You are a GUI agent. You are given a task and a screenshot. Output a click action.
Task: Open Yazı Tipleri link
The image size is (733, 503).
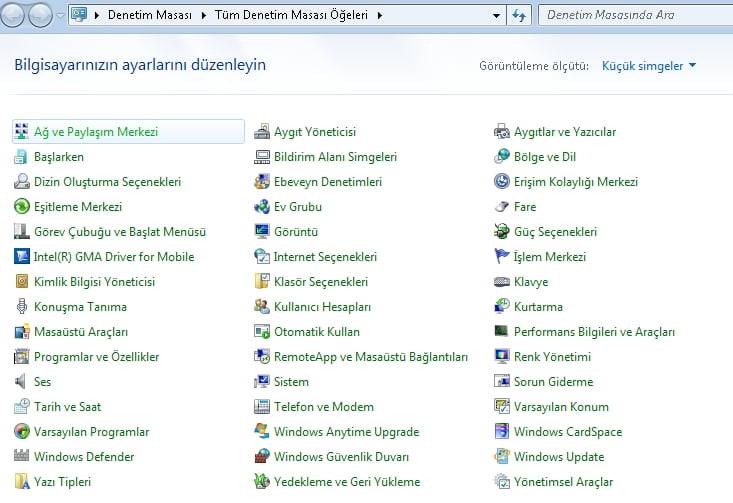(62, 481)
